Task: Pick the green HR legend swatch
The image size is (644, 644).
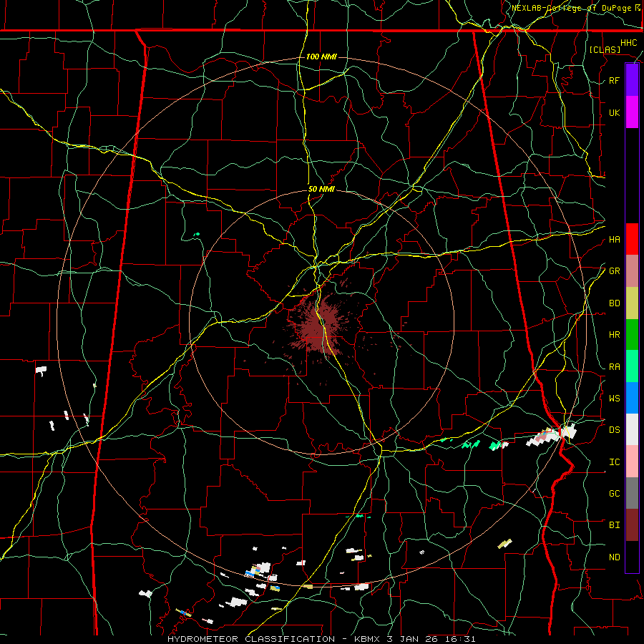Action: 632,335
